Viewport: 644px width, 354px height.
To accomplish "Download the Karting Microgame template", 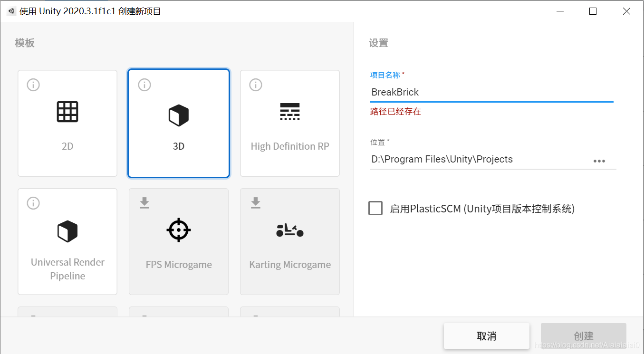I will click(x=256, y=203).
